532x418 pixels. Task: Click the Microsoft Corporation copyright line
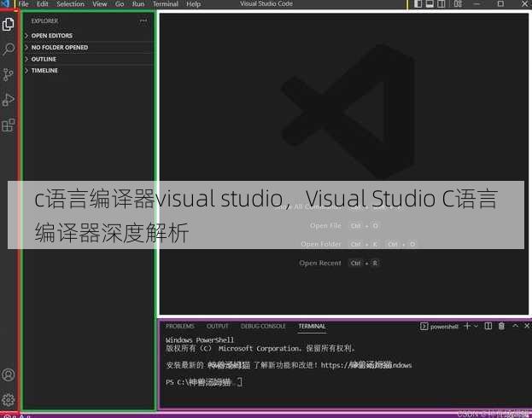[260, 348]
